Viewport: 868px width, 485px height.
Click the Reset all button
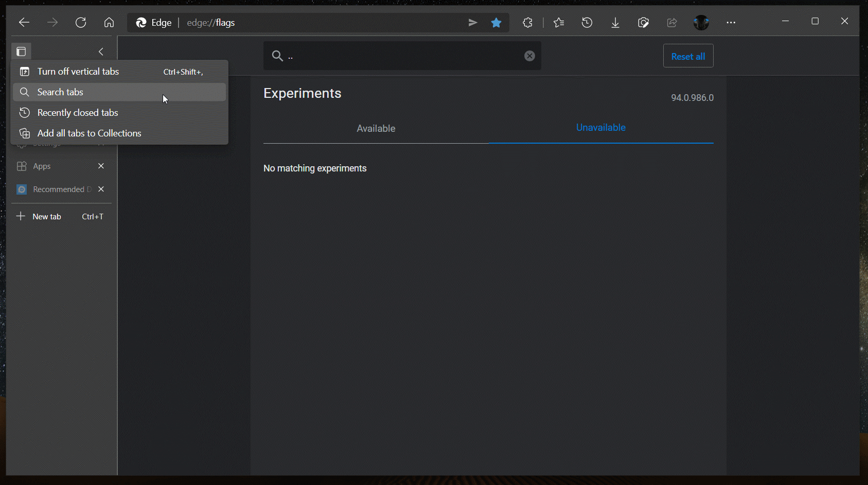pyautogui.click(x=688, y=56)
